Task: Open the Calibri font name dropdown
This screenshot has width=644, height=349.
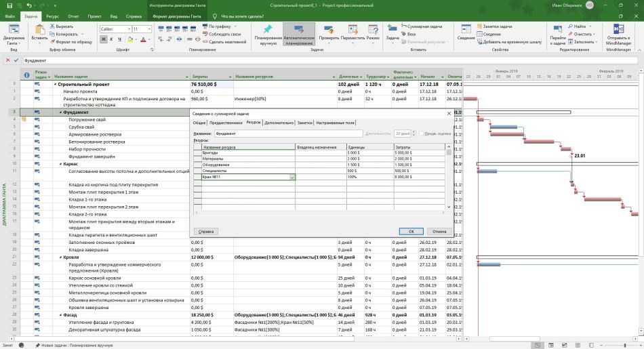Action: pyautogui.click(x=129, y=29)
